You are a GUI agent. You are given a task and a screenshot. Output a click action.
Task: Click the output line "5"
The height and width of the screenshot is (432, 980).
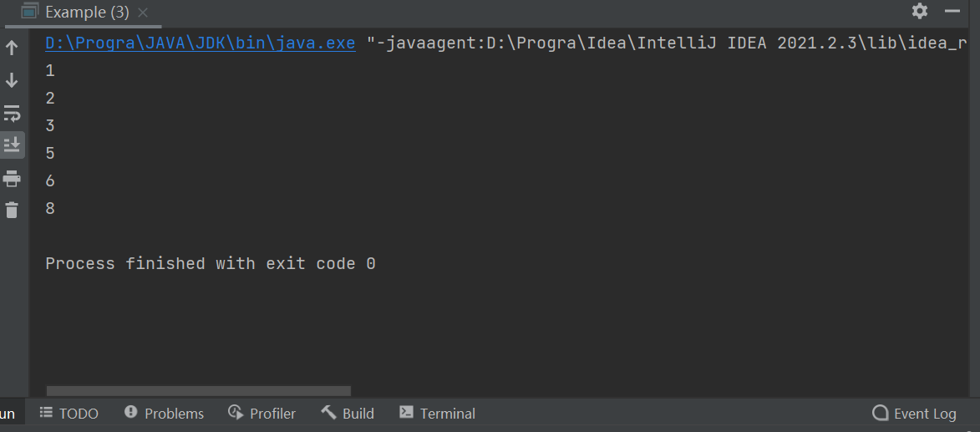point(50,154)
